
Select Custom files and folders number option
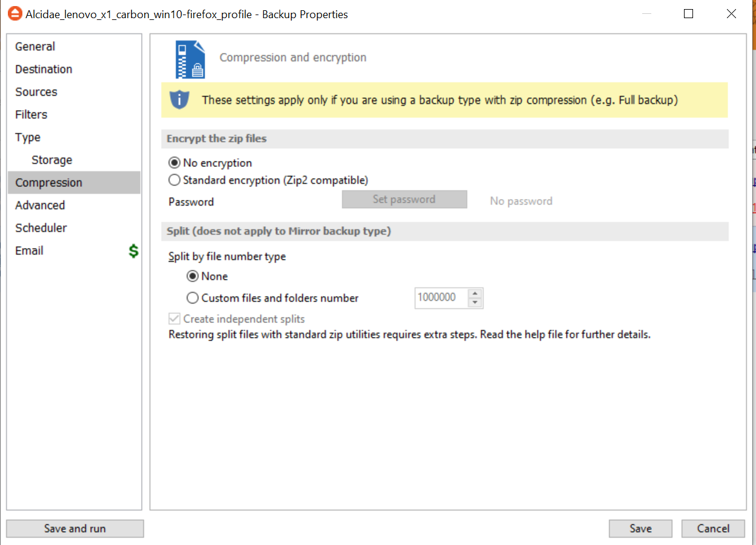193,298
